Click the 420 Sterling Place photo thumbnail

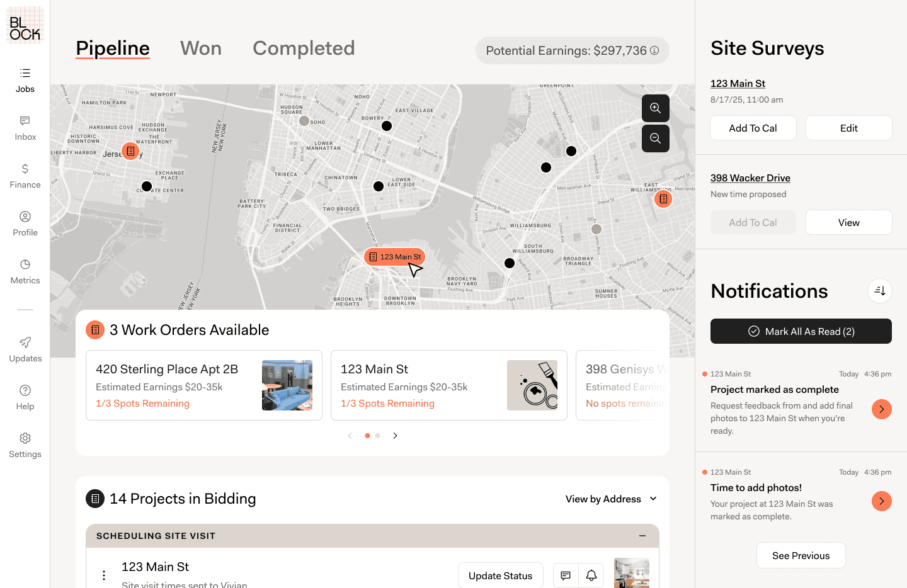coord(287,385)
